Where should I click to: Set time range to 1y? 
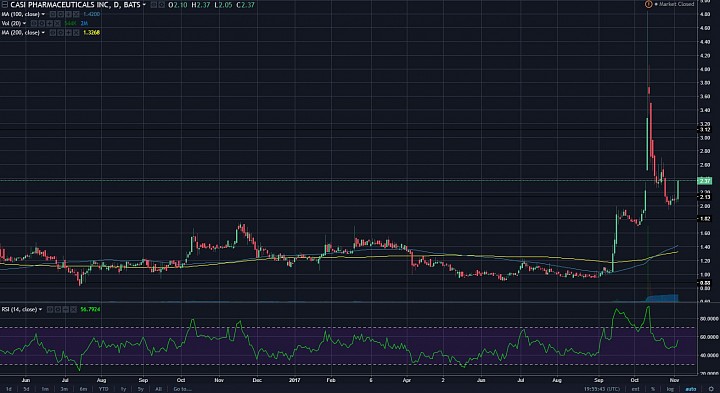123,389
